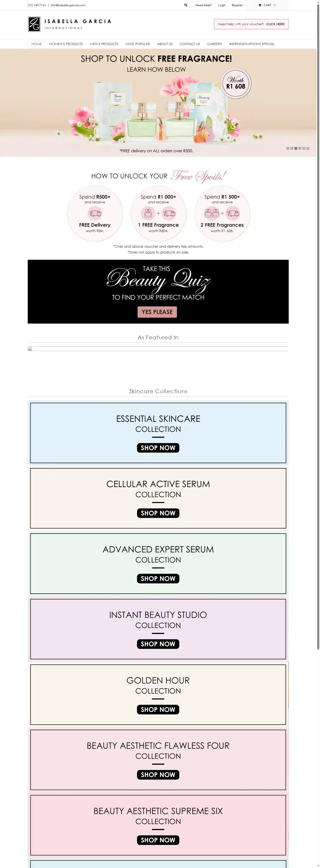Viewport: 320px width, 868px height.
Task: Open the Contact Us menu item
Action: (x=190, y=44)
